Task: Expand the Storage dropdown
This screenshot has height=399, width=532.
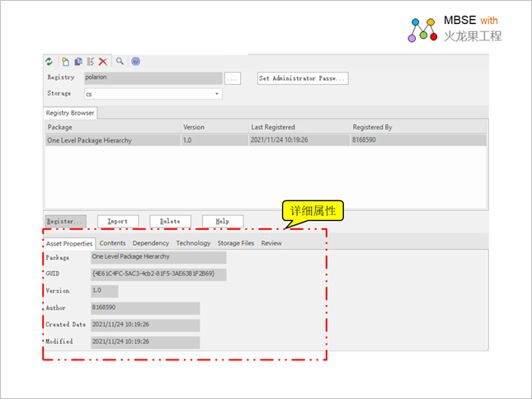Action: click(x=218, y=94)
